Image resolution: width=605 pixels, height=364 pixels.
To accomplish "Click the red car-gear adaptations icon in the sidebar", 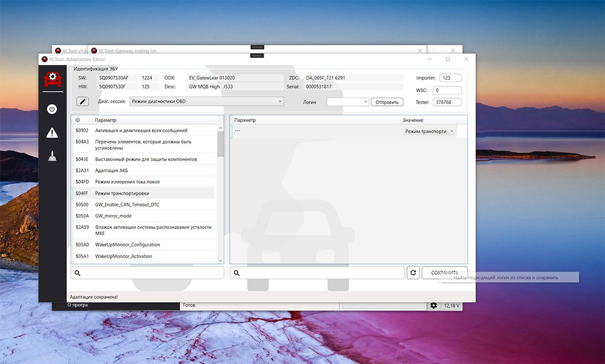I will [x=52, y=78].
